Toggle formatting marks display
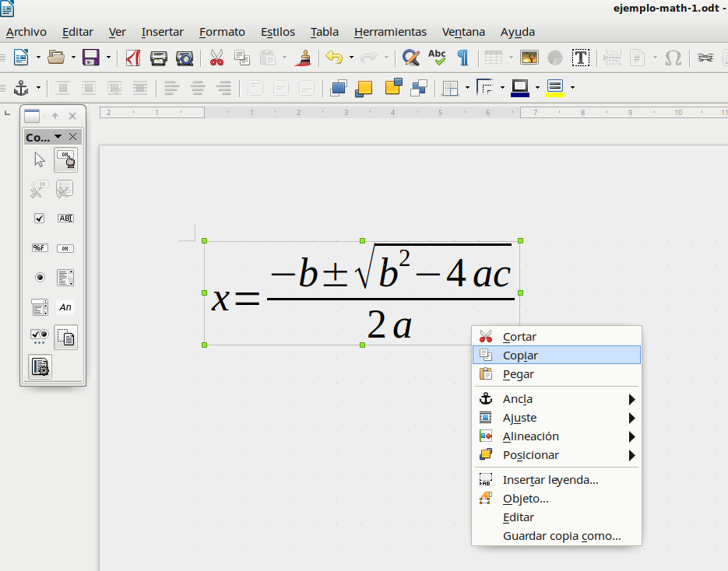This screenshot has width=728, height=571. pos(462,58)
